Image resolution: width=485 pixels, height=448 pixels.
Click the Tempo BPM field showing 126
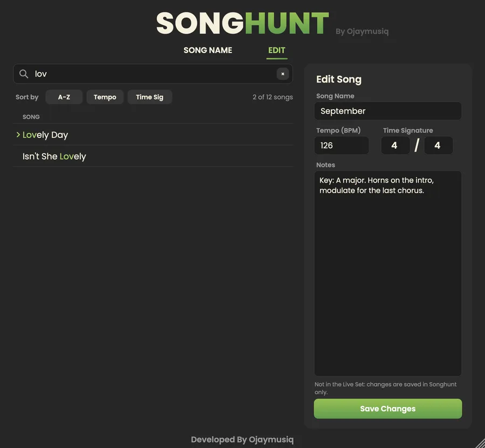(342, 145)
